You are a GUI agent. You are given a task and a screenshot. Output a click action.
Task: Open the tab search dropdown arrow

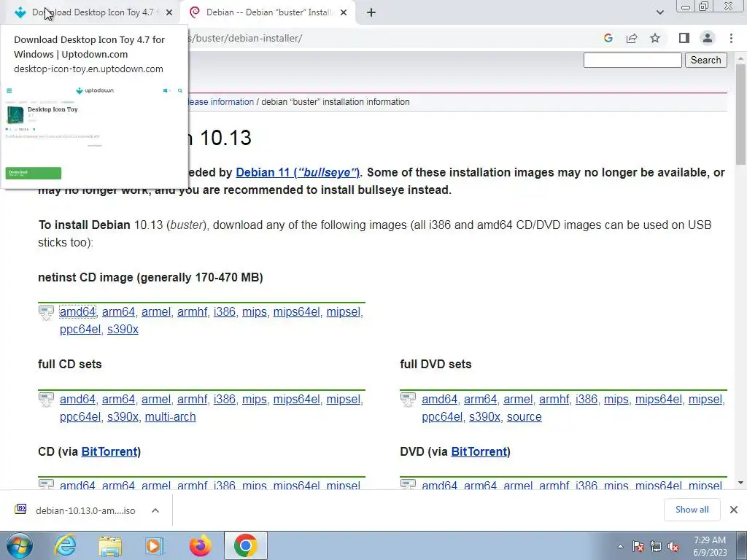coord(659,13)
